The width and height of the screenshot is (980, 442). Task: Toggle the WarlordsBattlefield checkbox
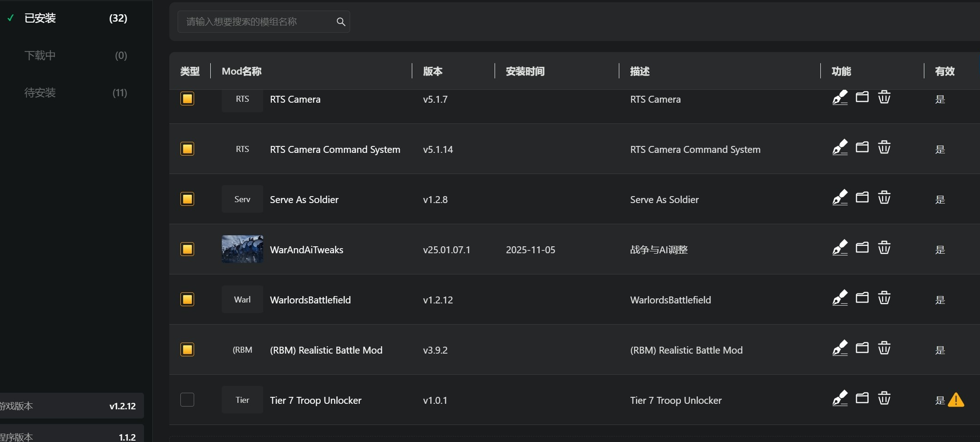point(187,299)
